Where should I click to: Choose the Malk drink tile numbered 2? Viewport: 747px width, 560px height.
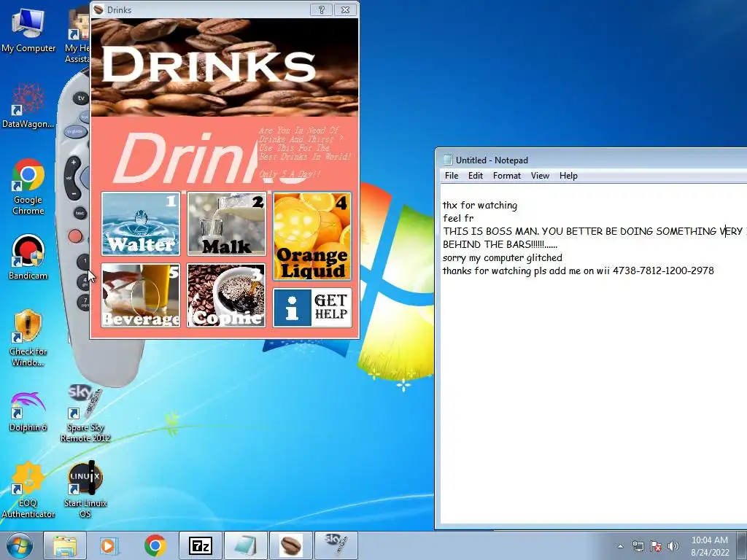[226, 224]
